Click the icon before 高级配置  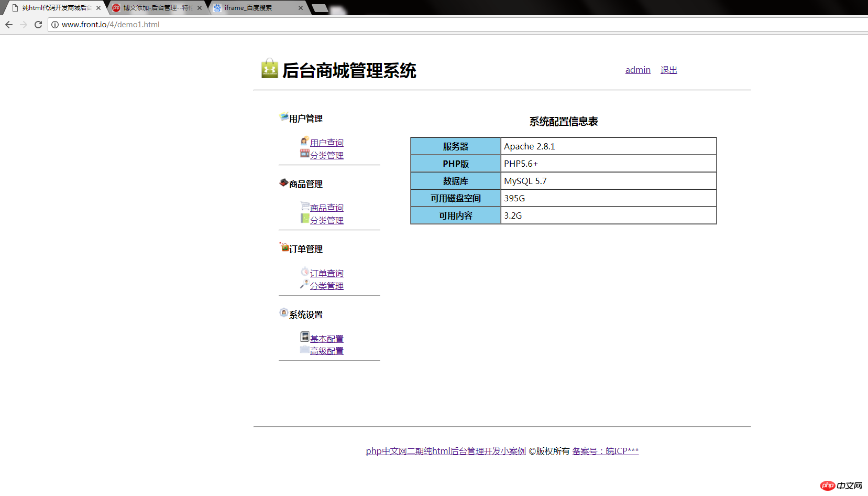click(x=305, y=349)
